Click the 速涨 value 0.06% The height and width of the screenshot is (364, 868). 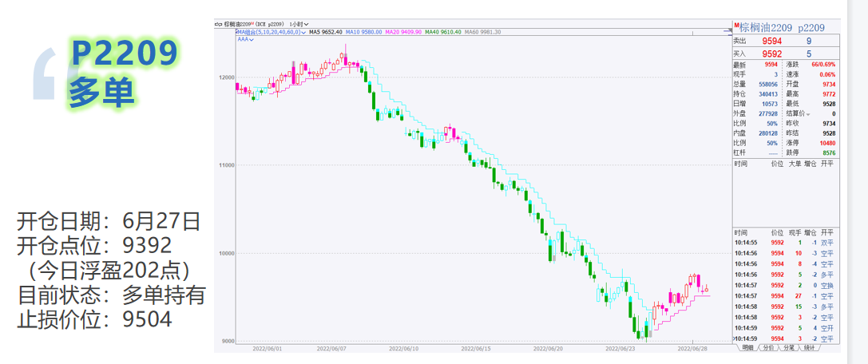(827, 75)
